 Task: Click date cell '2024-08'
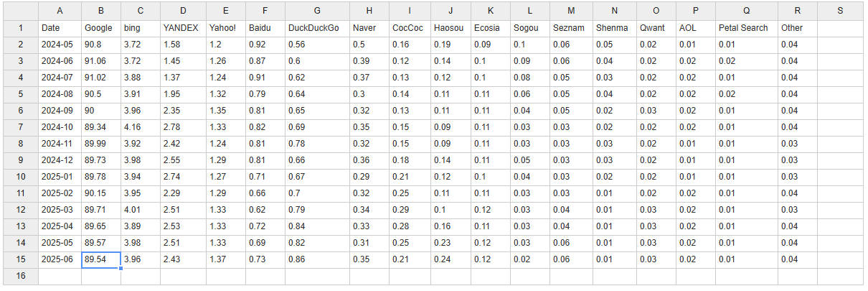pos(60,94)
